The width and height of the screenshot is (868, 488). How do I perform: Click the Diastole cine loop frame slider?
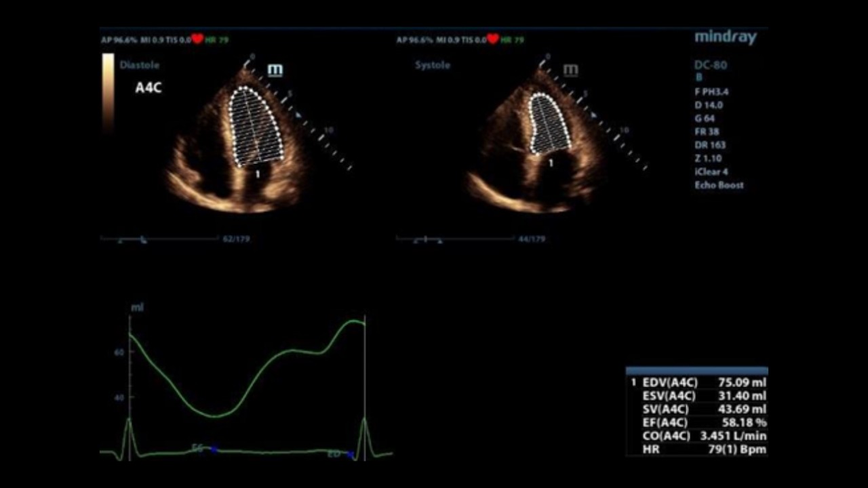click(143, 239)
